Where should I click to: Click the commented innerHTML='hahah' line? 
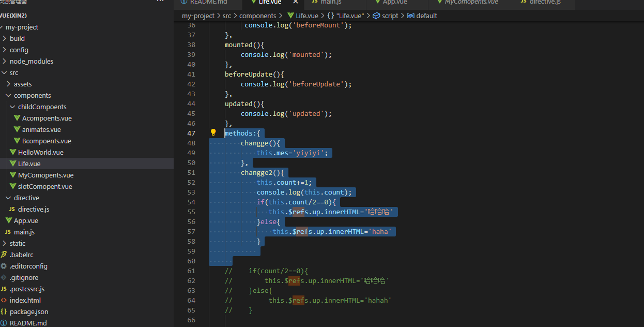pyautogui.click(x=308, y=300)
